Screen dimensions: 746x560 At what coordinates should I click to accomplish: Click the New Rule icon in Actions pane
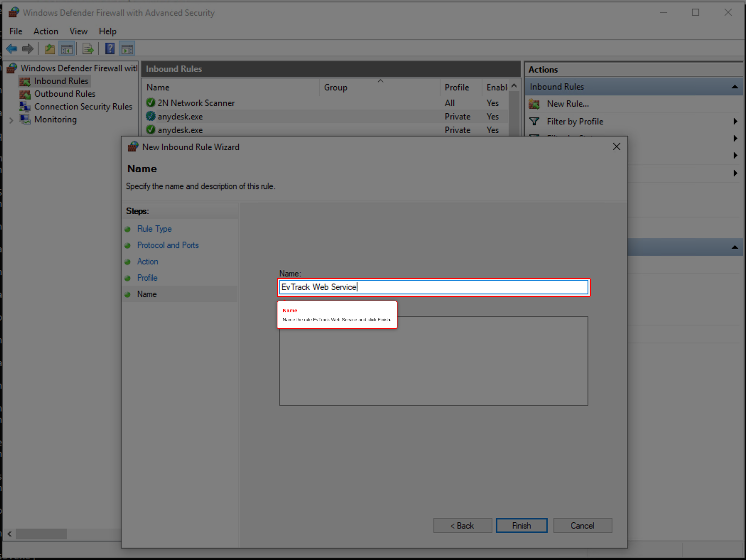coord(535,104)
